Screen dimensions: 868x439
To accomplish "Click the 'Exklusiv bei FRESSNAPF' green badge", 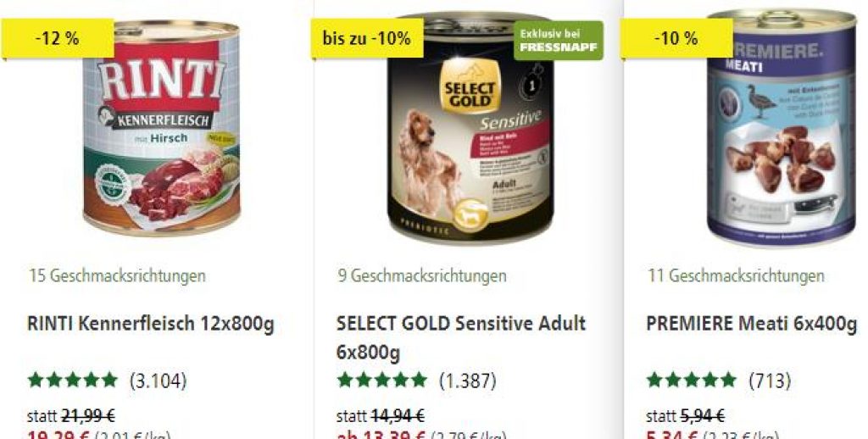I will coord(558,41).
